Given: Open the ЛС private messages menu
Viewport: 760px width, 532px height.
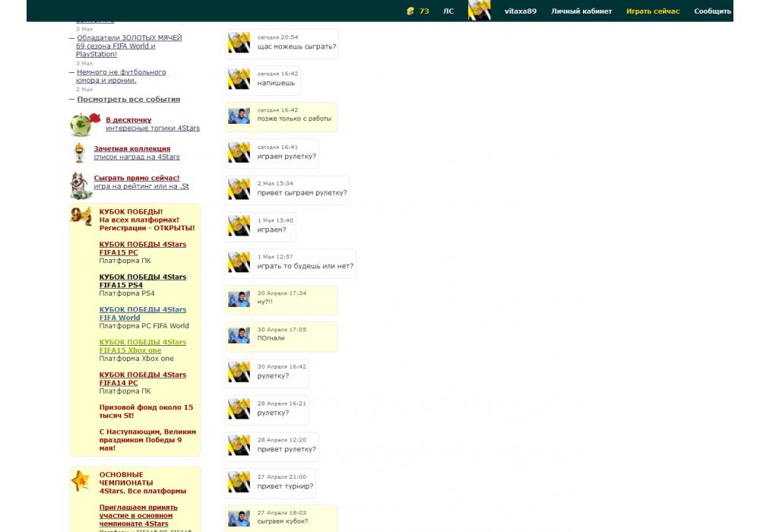Looking at the screenshot, I should pos(448,11).
